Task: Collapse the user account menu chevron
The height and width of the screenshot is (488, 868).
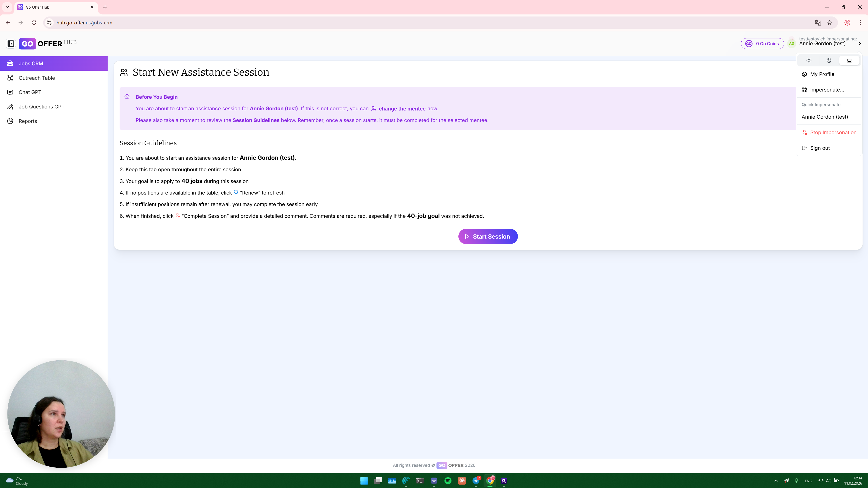Action: (860, 43)
